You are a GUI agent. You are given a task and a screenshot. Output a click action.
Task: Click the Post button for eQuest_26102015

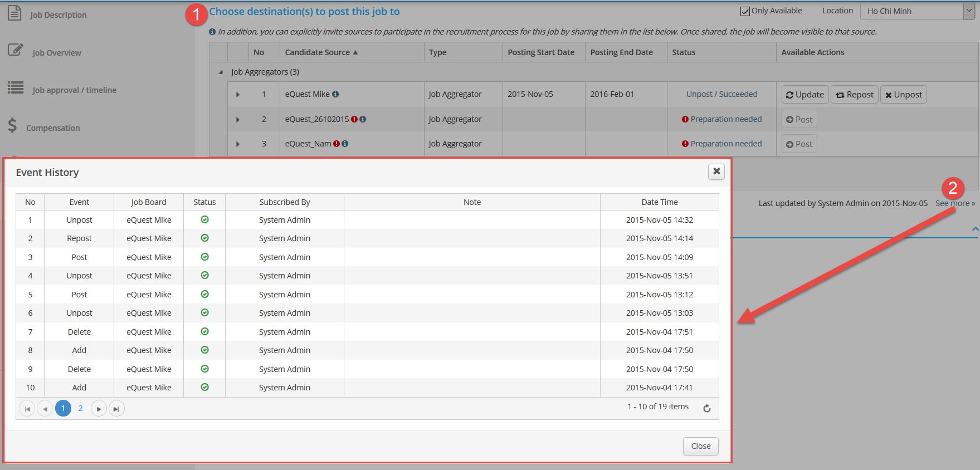click(799, 120)
